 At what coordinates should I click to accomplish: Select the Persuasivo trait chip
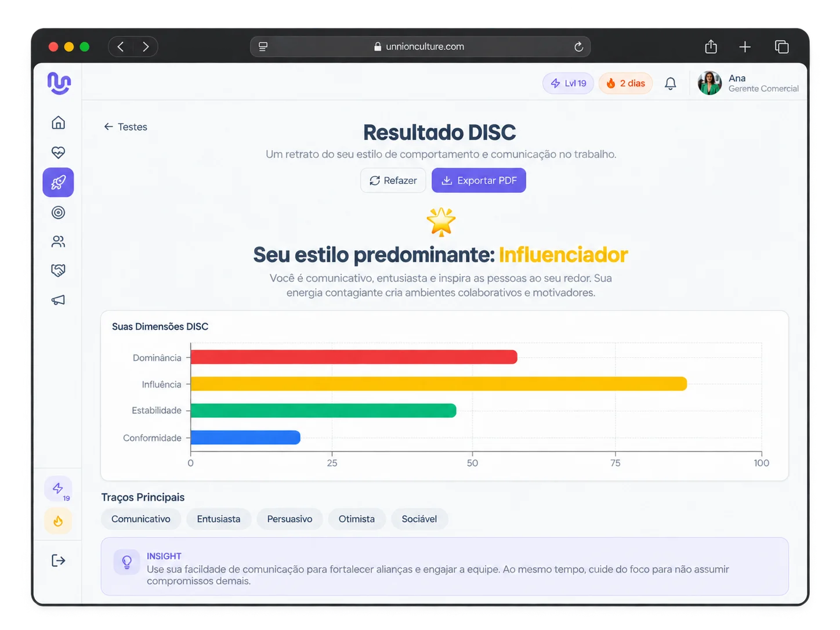pyautogui.click(x=289, y=519)
